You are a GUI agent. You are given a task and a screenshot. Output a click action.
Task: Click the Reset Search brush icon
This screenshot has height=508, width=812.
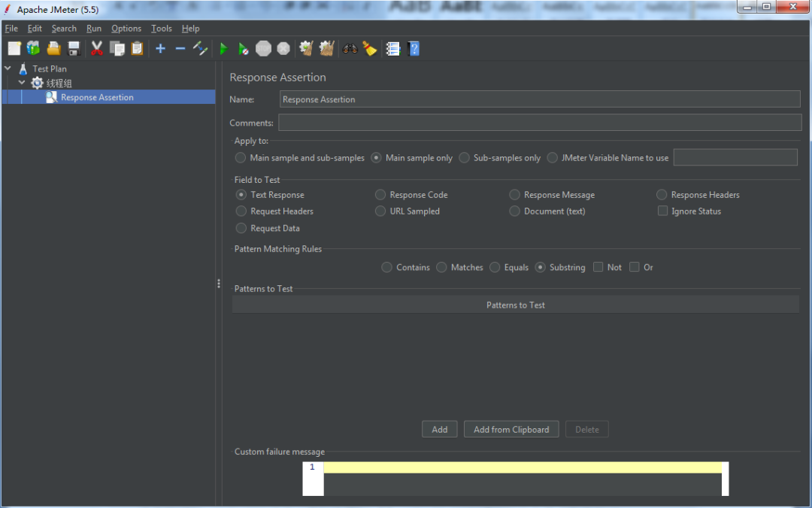370,49
